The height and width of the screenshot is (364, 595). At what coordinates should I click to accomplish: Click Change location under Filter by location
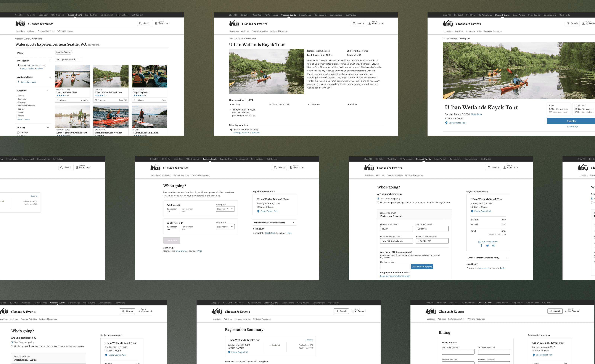(241, 133)
